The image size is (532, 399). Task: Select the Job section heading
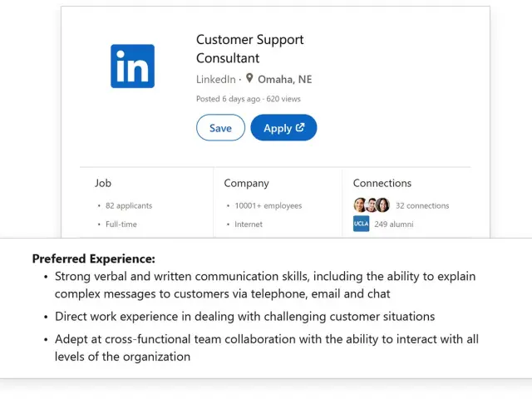point(103,183)
